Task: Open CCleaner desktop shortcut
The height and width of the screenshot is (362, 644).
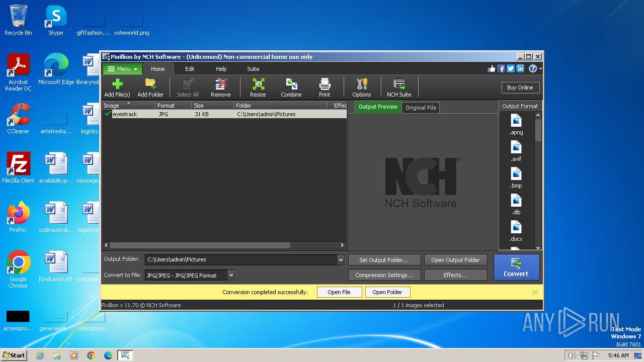Action: [18, 119]
